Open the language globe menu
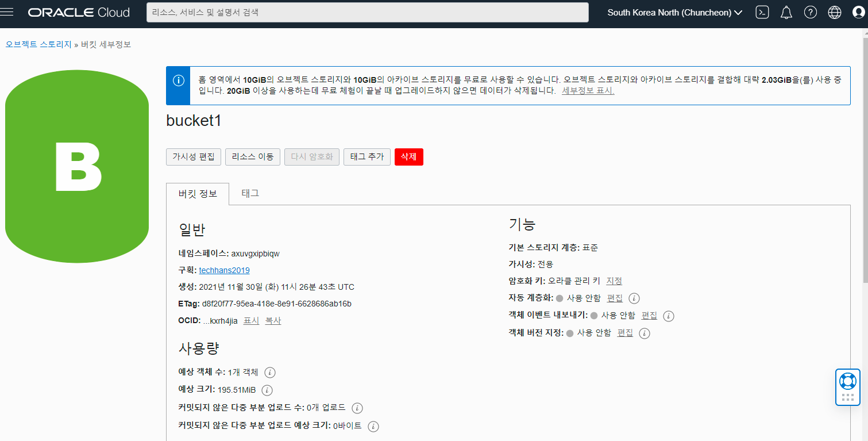 (x=835, y=12)
